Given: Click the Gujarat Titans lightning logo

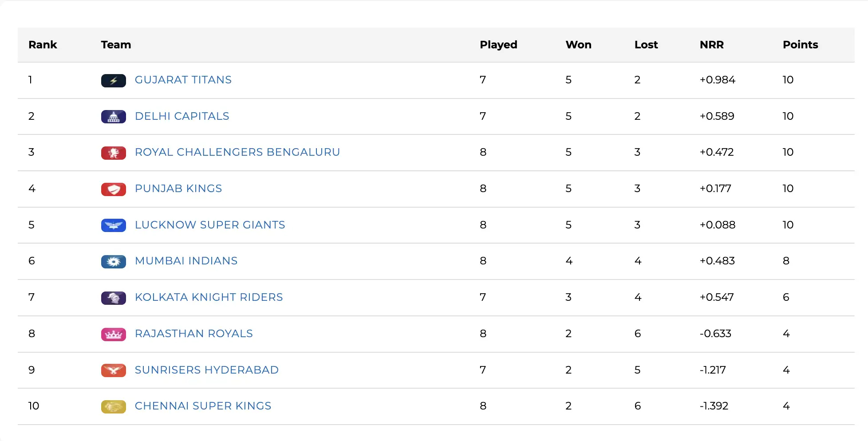Looking at the screenshot, I should coord(114,80).
